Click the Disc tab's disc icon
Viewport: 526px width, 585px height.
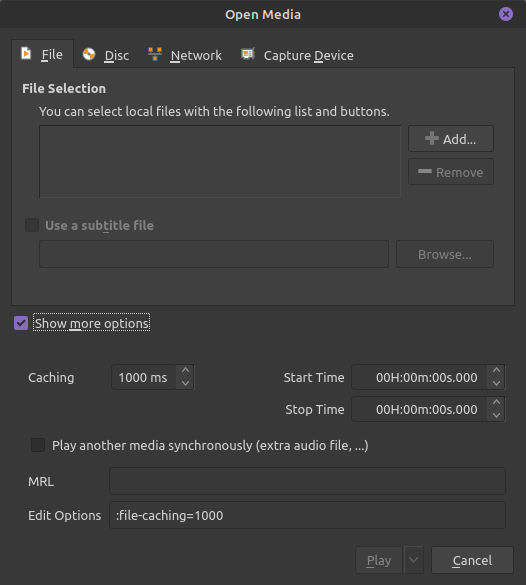89,54
